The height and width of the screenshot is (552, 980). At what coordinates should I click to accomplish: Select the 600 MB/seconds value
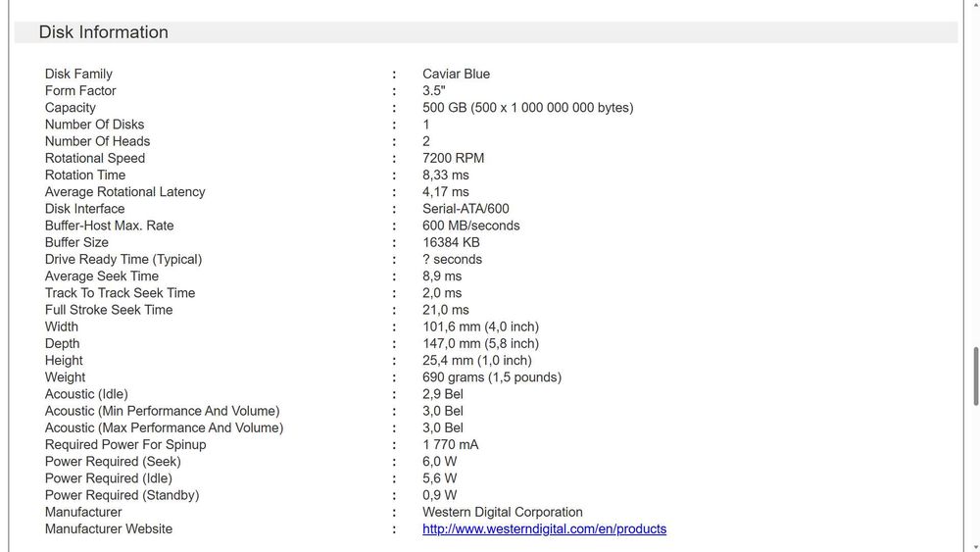coord(471,226)
